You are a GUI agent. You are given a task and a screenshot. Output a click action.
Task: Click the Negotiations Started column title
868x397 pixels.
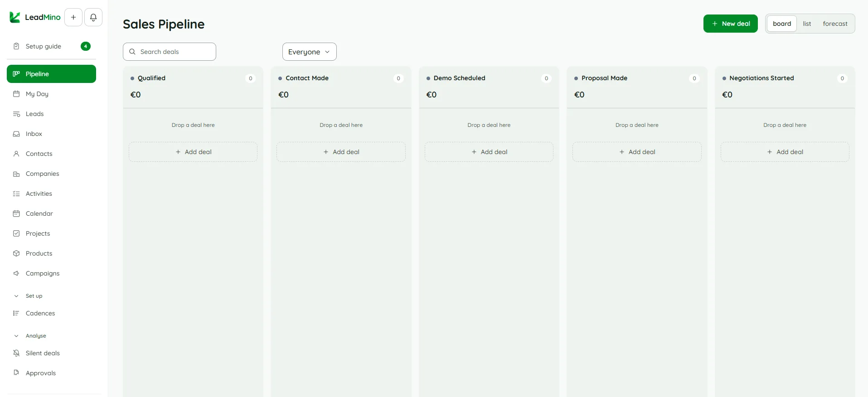click(x=761, y=78)
